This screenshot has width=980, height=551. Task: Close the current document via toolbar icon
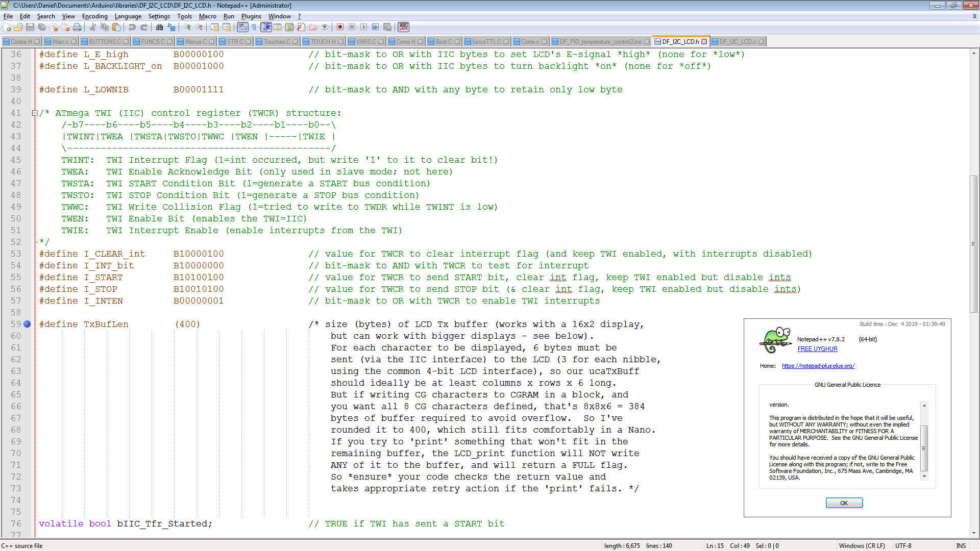coord(54,27)
